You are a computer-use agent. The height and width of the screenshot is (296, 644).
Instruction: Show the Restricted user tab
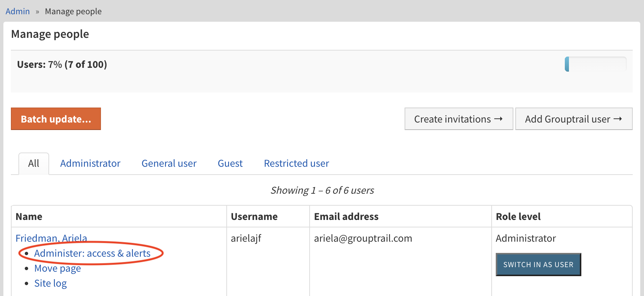point(296,164)
